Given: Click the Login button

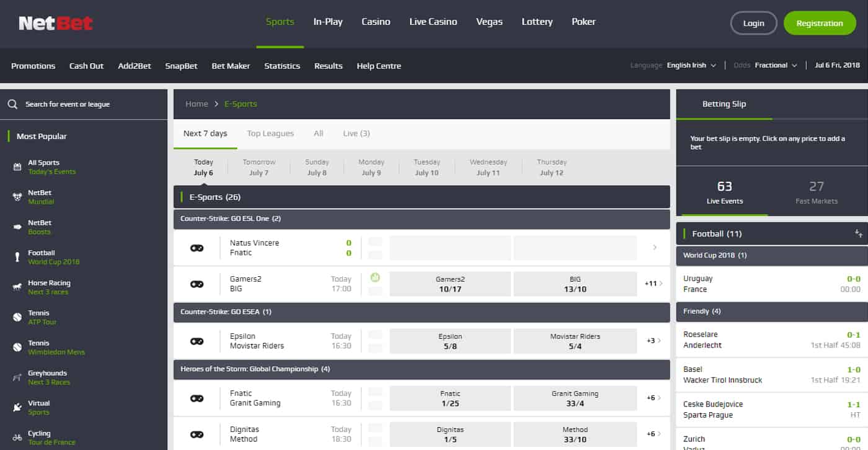Looking at the screenshot, I should (x=753, y=24).
